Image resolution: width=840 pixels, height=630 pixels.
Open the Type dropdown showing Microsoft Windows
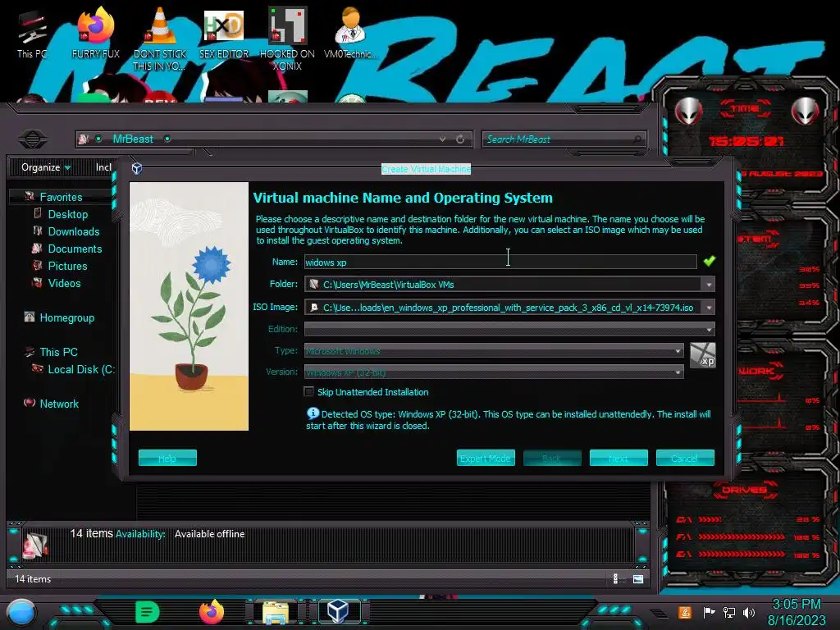(x=494, y=351)
